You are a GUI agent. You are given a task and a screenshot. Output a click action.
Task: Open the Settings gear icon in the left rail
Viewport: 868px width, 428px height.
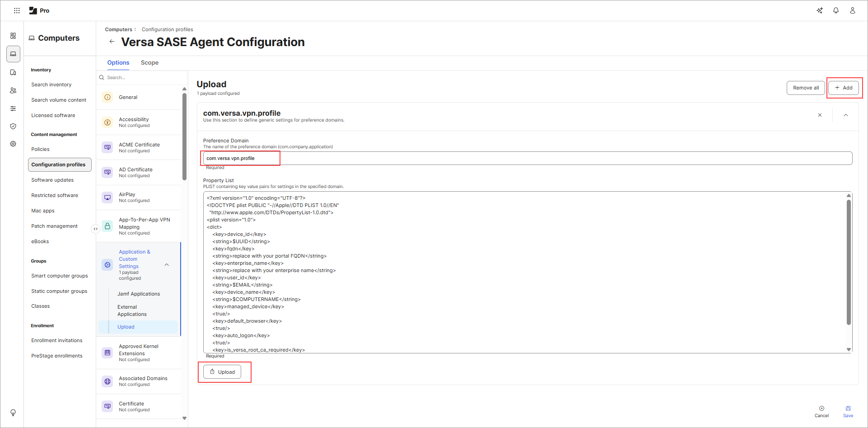tap(13, 144)
